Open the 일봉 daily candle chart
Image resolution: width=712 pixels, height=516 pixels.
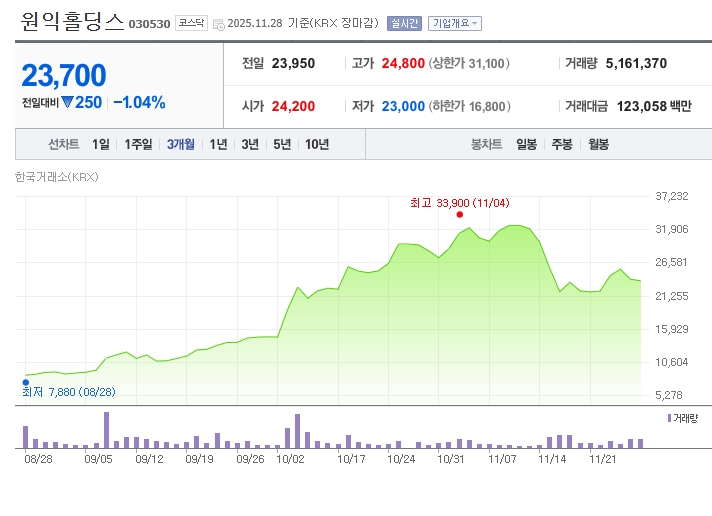click(x=526, y=144)
